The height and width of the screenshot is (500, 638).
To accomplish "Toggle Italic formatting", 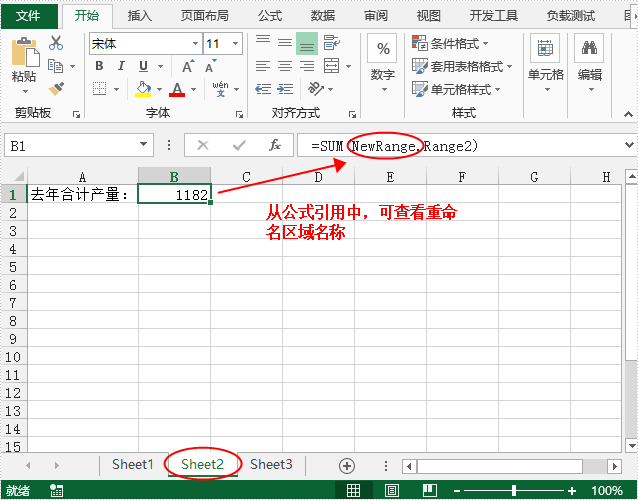I will coord(121,66).
